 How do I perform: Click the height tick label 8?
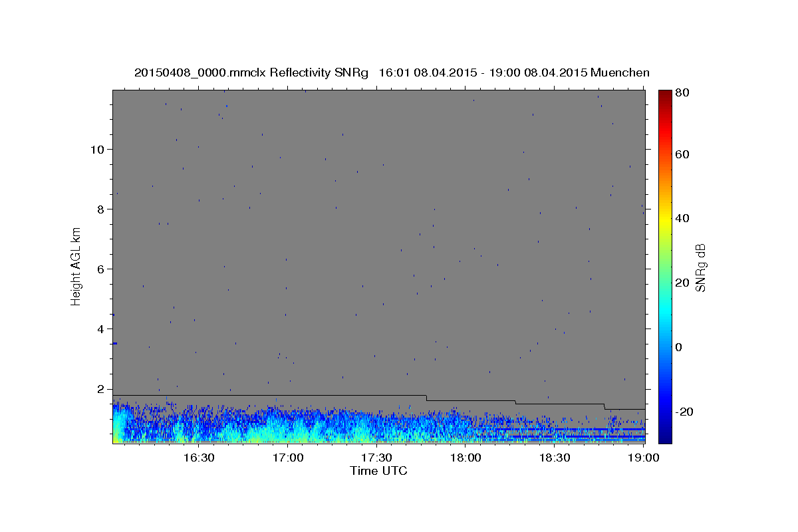99,209
